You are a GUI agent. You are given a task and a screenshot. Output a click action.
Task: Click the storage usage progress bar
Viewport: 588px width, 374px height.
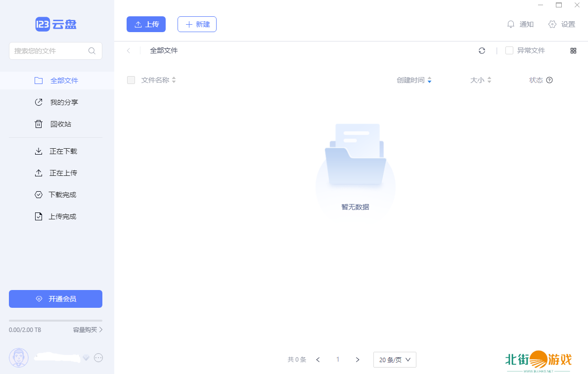[55, 321]
